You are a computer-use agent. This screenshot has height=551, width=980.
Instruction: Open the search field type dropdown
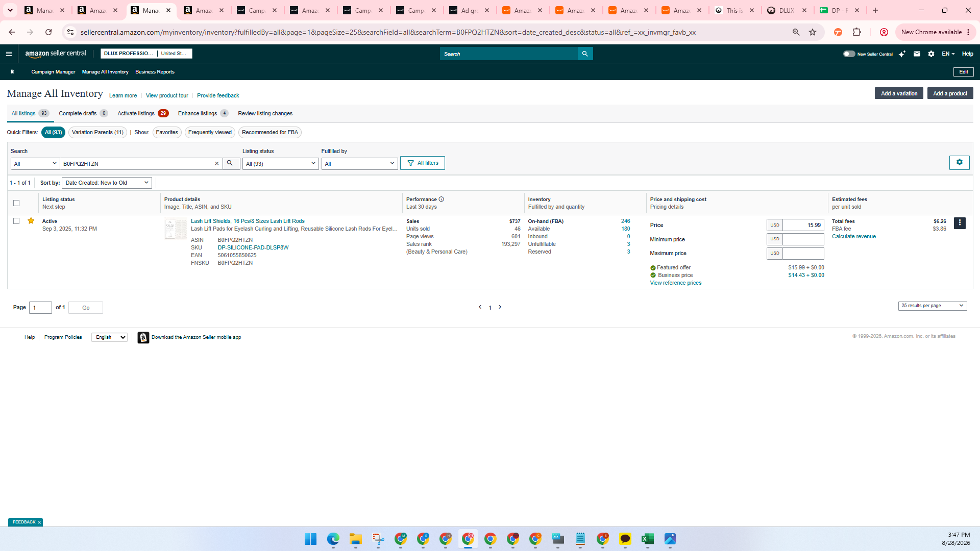[x=35, y=164]
